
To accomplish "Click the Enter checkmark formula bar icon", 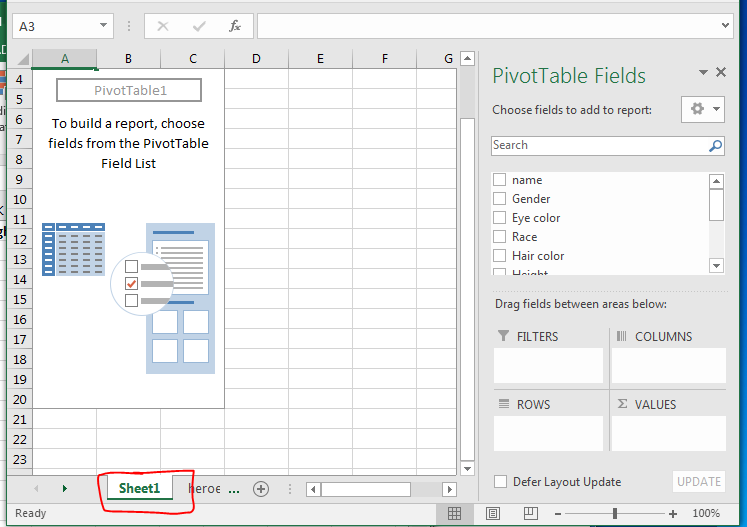I will (x=199, y=26).
